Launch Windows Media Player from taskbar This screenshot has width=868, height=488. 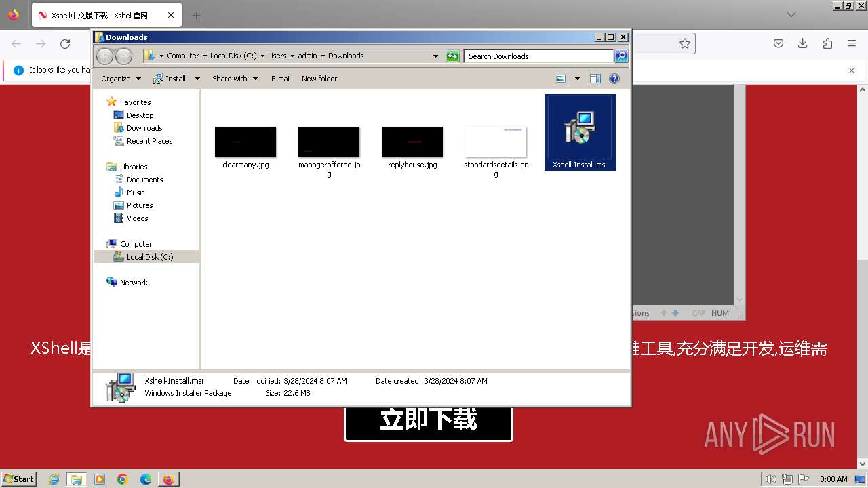point(100,479)
